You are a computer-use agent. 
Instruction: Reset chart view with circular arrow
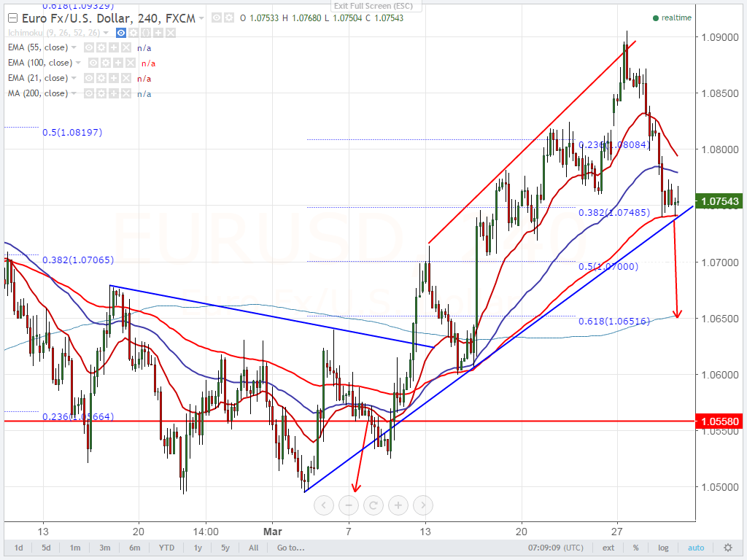pos(373,505)
